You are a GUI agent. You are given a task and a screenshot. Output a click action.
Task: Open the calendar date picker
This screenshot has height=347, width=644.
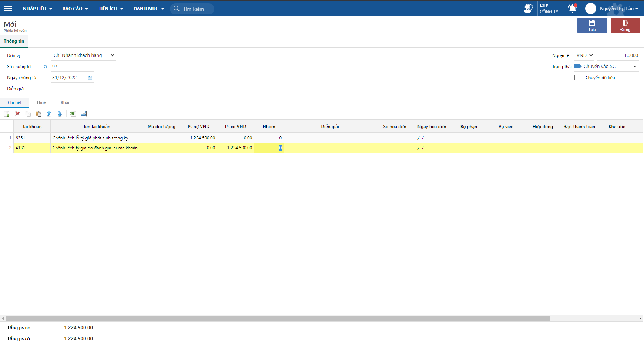(x=90, y=78)
